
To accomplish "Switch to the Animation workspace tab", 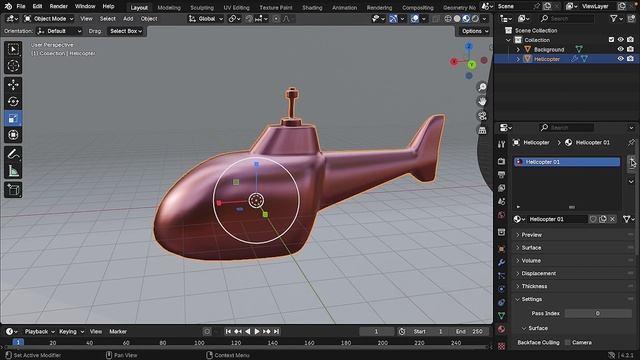I will pos(344,8).
